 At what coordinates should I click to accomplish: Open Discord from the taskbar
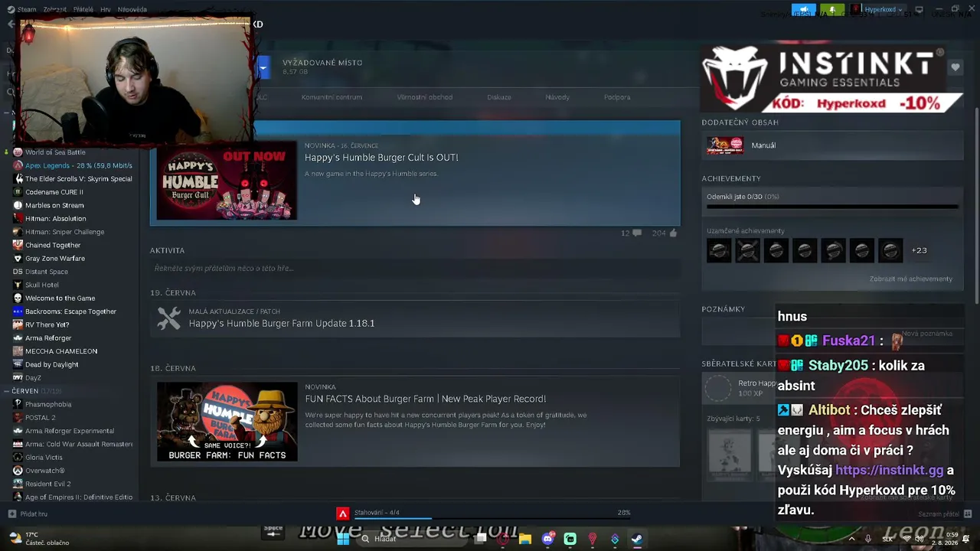pos(547,539)
